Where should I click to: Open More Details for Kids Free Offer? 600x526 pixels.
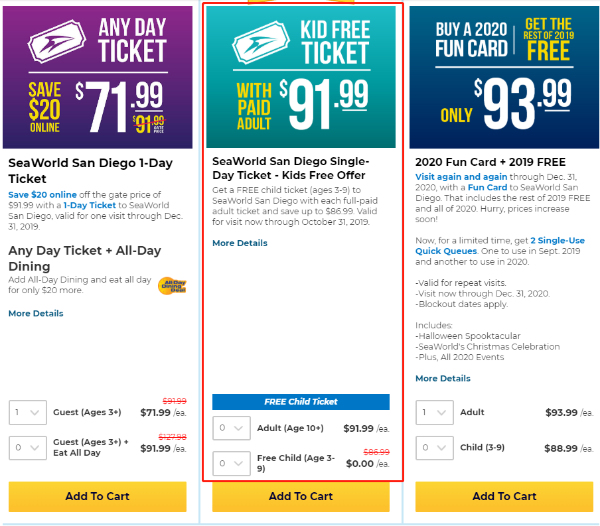[240, 243]
